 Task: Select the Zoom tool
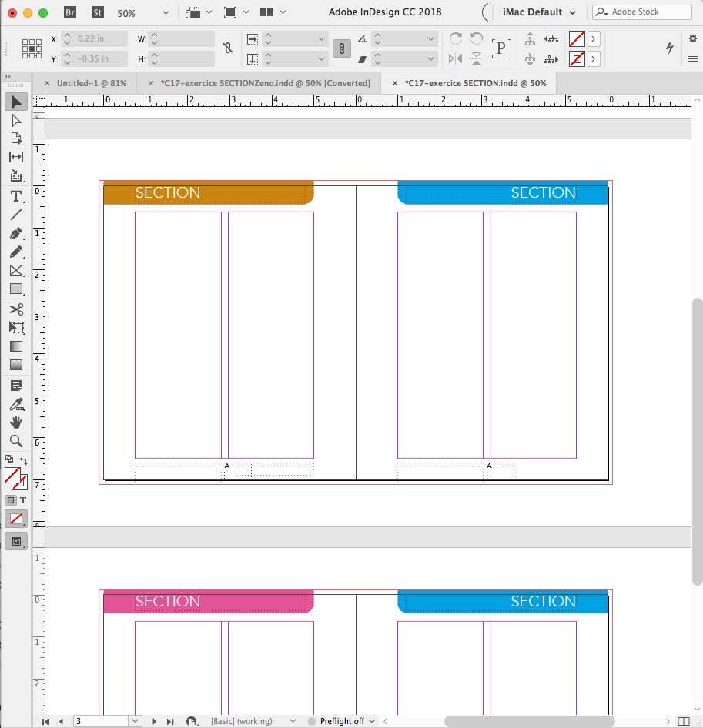tap(16, 441)
